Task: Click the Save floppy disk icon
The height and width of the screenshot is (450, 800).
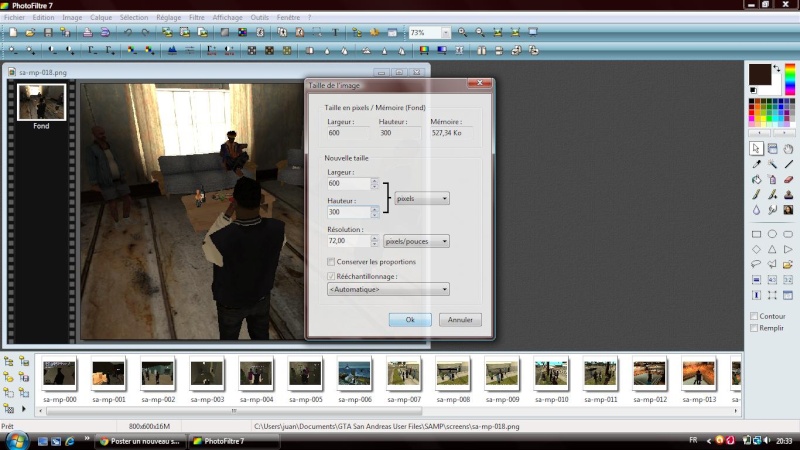Action: tap(48, 32)
